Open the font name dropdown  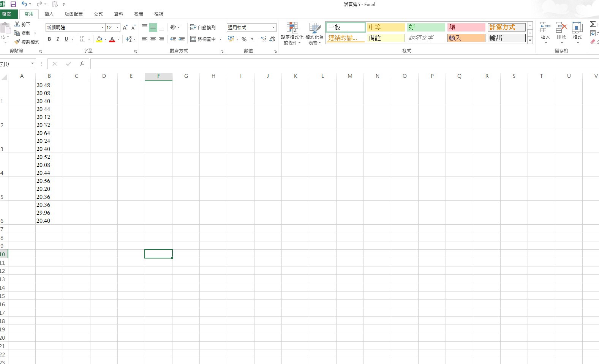click(x=102, y=27)
